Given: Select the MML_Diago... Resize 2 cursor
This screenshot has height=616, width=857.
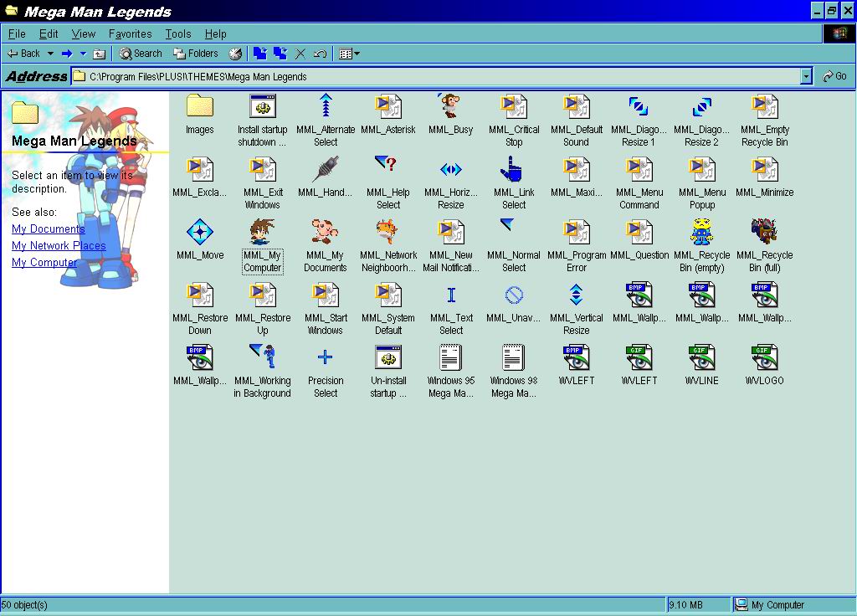Looking at the screenshot, I should point(702,121).
